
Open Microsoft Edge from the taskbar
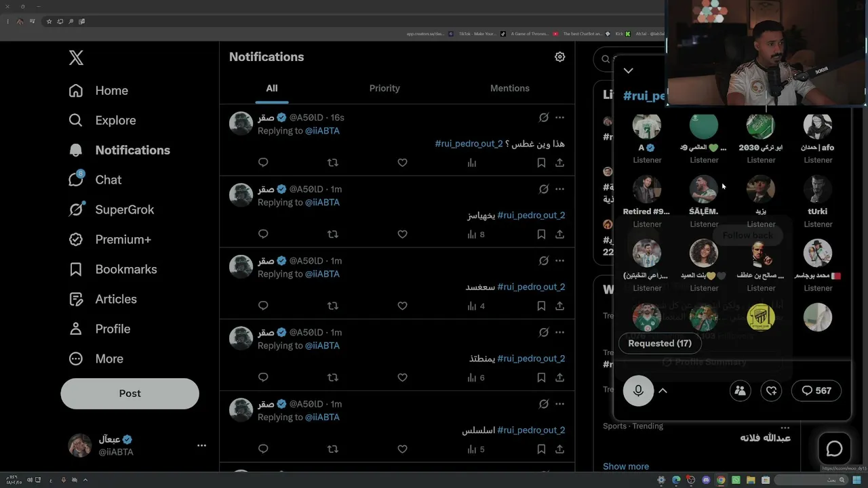(676, 480)
